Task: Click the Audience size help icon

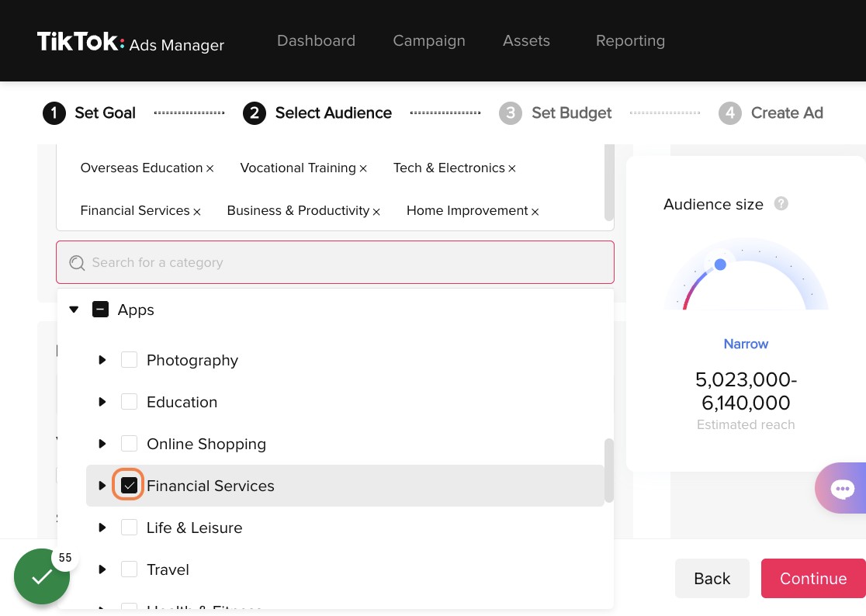Action: click(781, 204)
